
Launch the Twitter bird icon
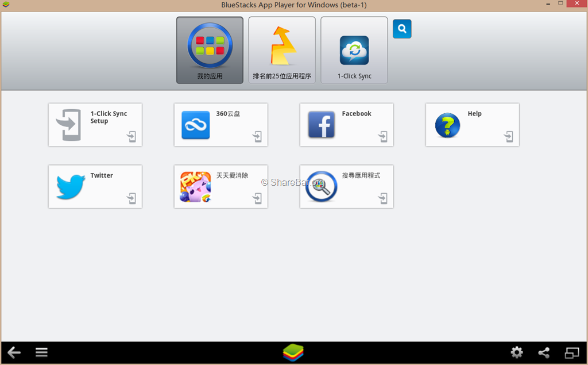tap(71, 187)
